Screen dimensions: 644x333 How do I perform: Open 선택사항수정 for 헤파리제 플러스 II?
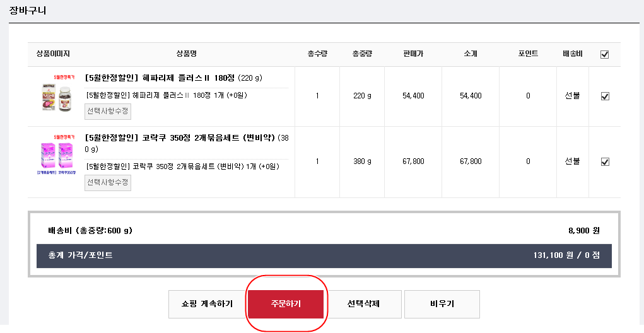pyautogui.click(x=108, y=112)
